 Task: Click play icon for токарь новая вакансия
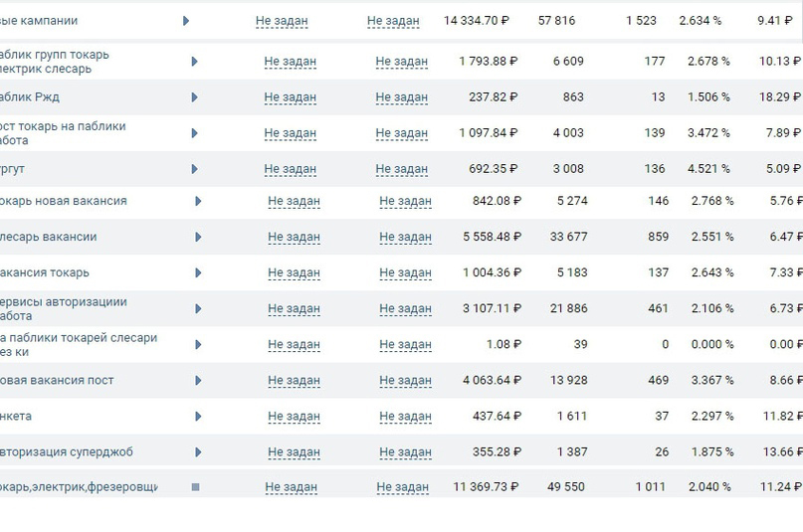click(198, 201)
